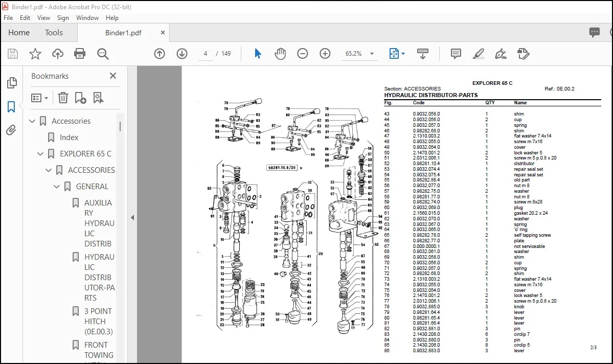Screen dimensions: 613x364
Task: Click the scrolling mode keyboard icon
Action: (423, 54)
